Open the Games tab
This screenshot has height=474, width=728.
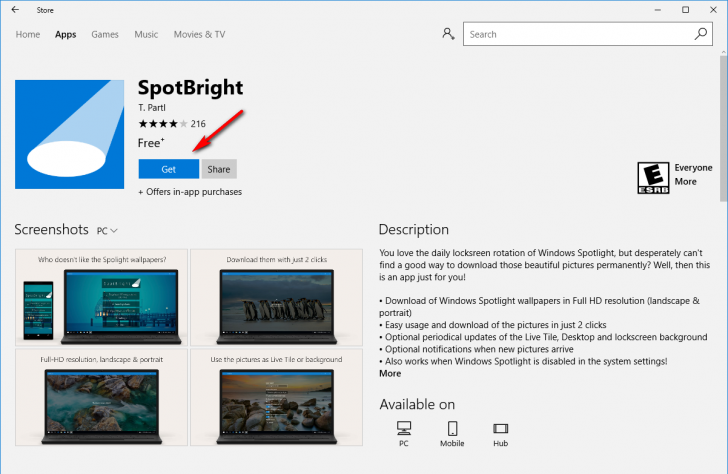click(105, 34)
